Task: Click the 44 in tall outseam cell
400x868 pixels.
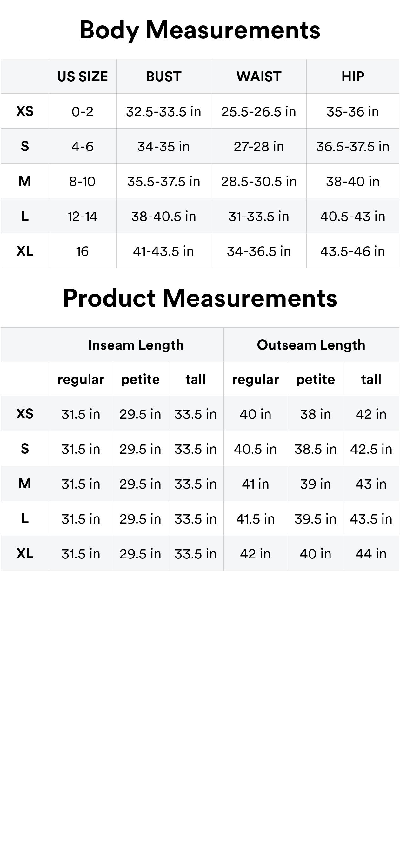Action: pos(371,554)
